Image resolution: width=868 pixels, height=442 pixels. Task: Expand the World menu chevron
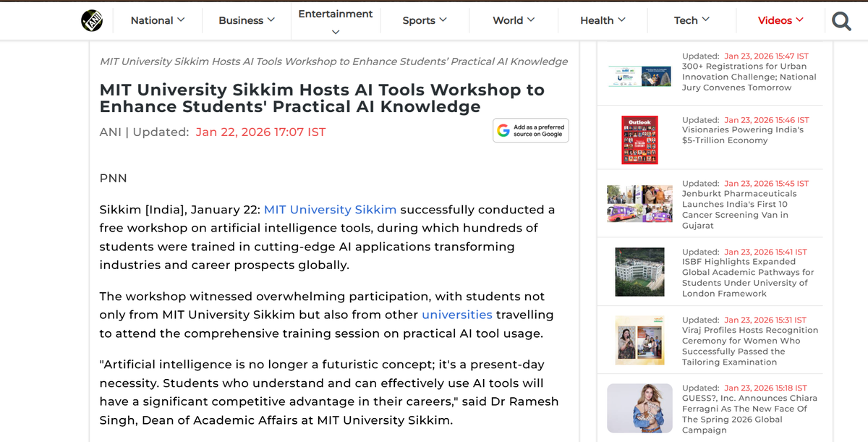pyautogui.click(x=531, y=20)
